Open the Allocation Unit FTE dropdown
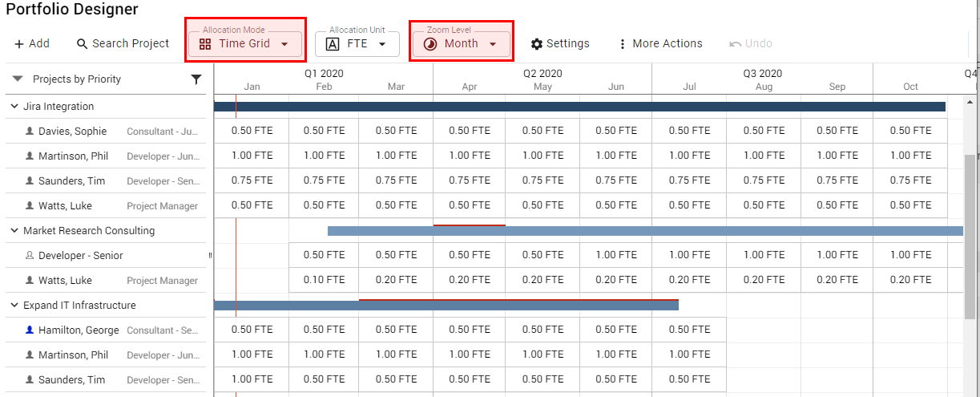 click(x=357, y=44)
